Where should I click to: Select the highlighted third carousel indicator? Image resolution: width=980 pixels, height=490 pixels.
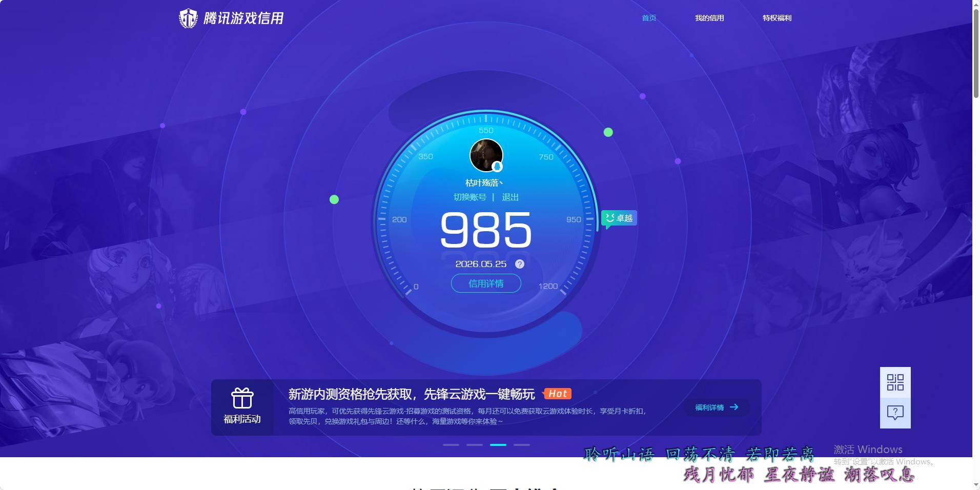pyautogui.click(x=498, y=445)
